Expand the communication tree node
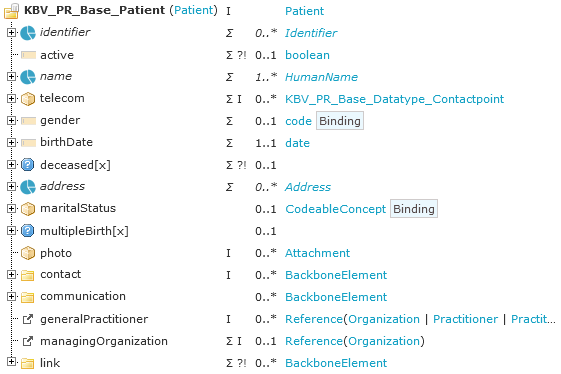Screen dimensions: 561x374 [x=11, y=296]
